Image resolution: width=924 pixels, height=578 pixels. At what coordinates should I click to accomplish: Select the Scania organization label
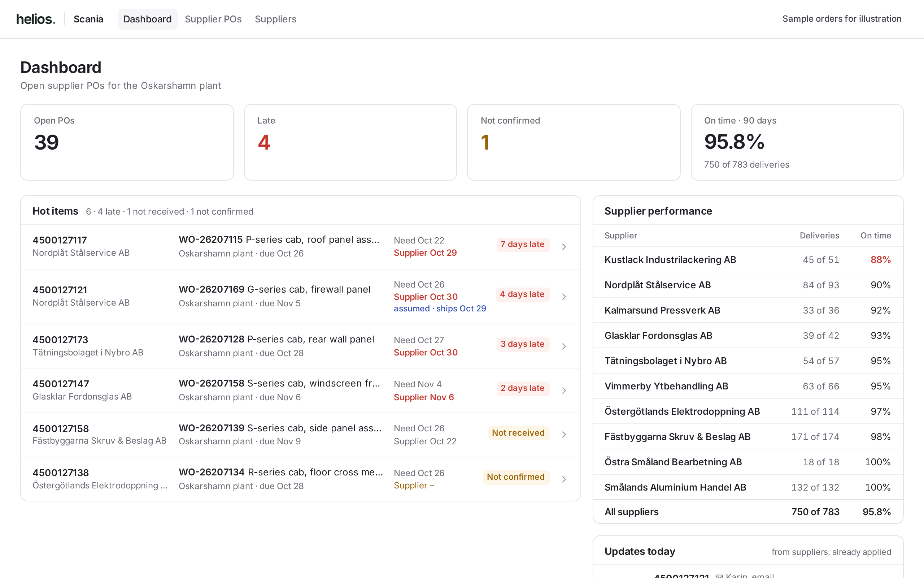pos(88,19)
